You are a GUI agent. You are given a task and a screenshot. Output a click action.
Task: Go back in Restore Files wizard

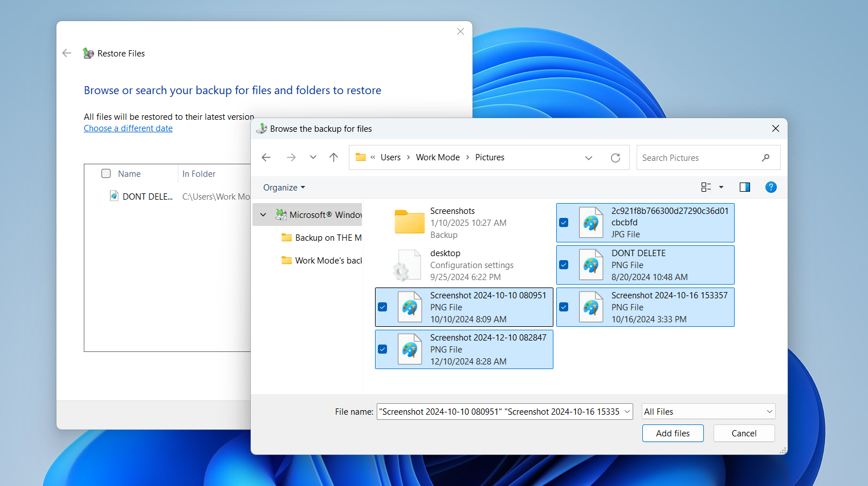(x=67, y=53)
